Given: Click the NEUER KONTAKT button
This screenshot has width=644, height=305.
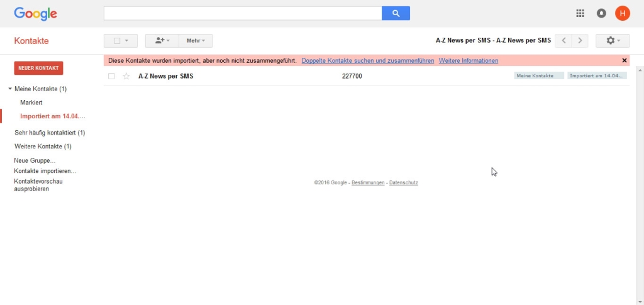Looking at the screenshot, I should 38,68.
